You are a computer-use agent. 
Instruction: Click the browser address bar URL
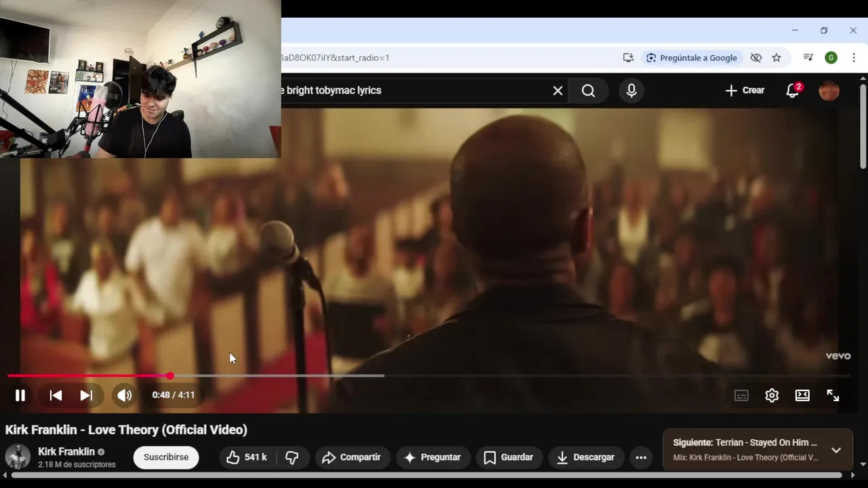tap(336, 58)
